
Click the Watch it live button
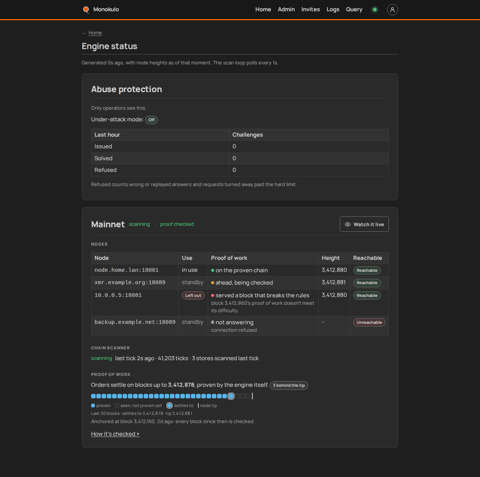point(364,224)
